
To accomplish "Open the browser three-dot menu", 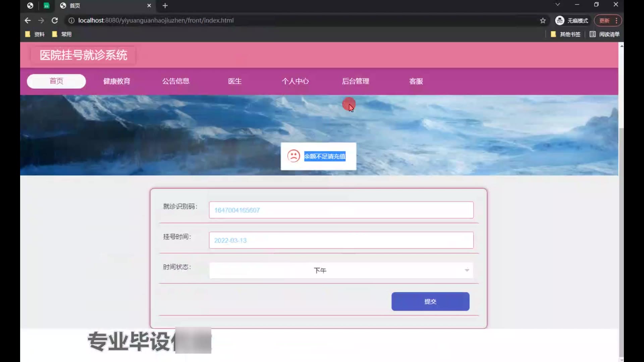I will [616, 20].
